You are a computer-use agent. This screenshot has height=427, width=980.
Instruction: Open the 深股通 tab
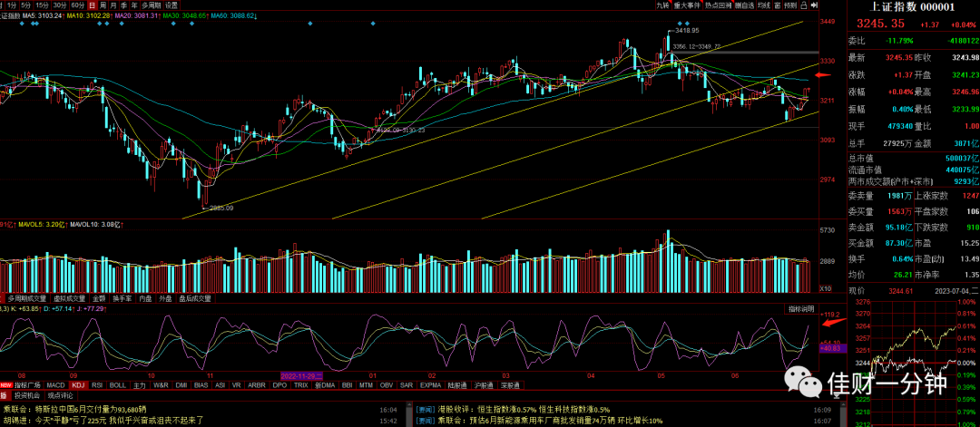[x=510, y=385]
